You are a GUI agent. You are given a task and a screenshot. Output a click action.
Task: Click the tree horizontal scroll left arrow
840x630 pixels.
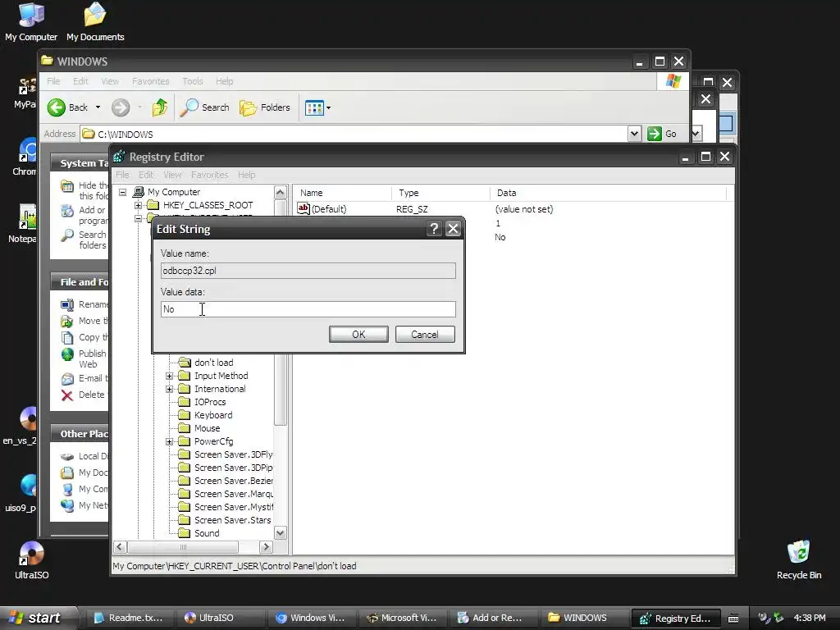(x=120, y=547)
